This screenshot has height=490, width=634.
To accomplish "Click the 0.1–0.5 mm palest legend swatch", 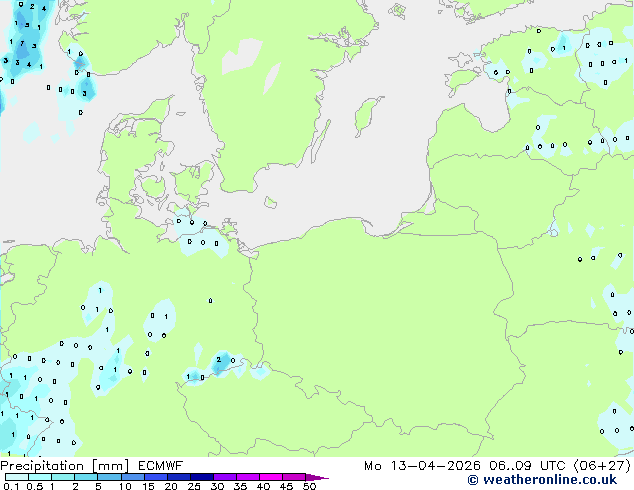I will click(x=17, y=477).
